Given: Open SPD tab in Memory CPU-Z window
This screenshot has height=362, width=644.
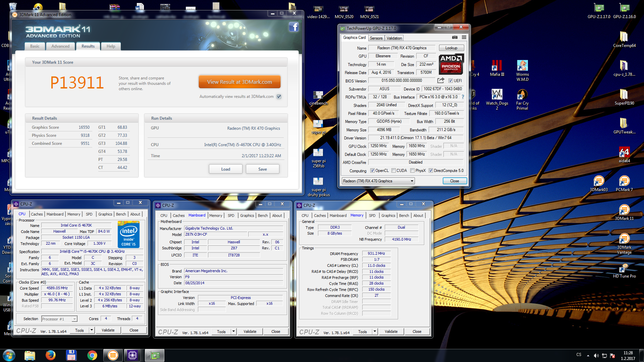Looking at the screenshot, I should click(x=372, y=216).
